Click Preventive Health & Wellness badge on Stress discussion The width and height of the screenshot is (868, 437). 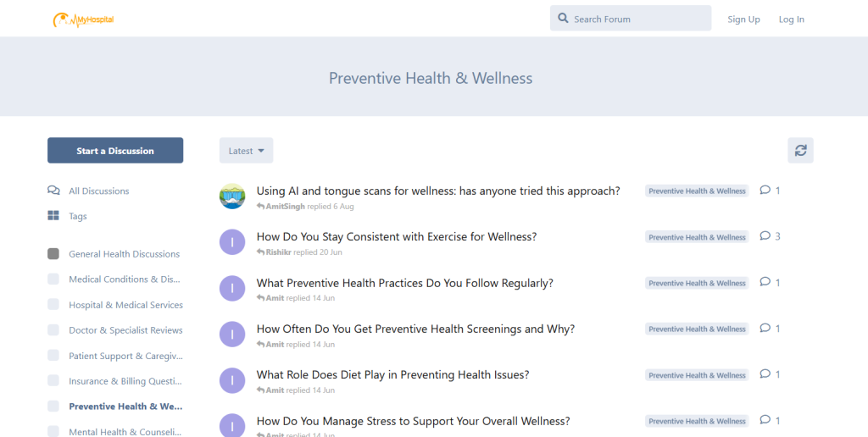[x=697, y=421]
